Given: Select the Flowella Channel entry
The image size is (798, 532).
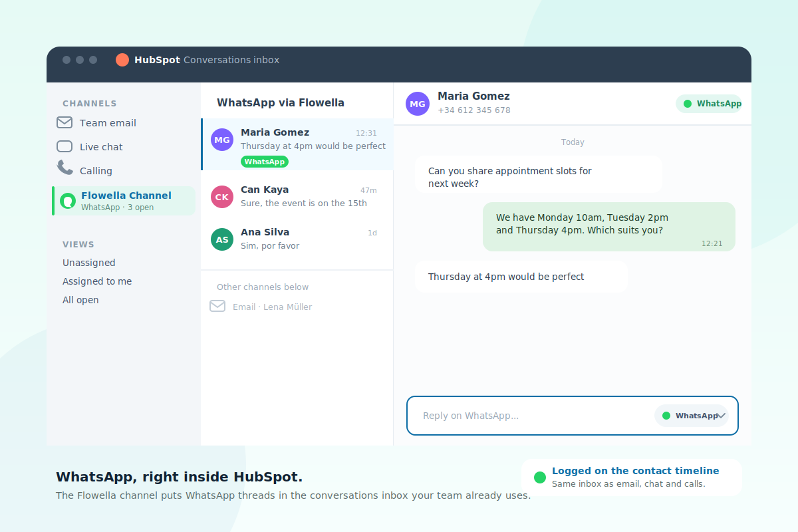Looking at the screenshot, I should click(124, 201).
